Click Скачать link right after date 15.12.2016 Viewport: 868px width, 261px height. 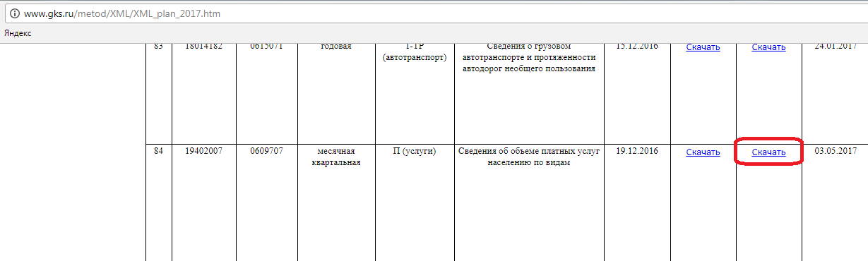(x=703, y=47)
